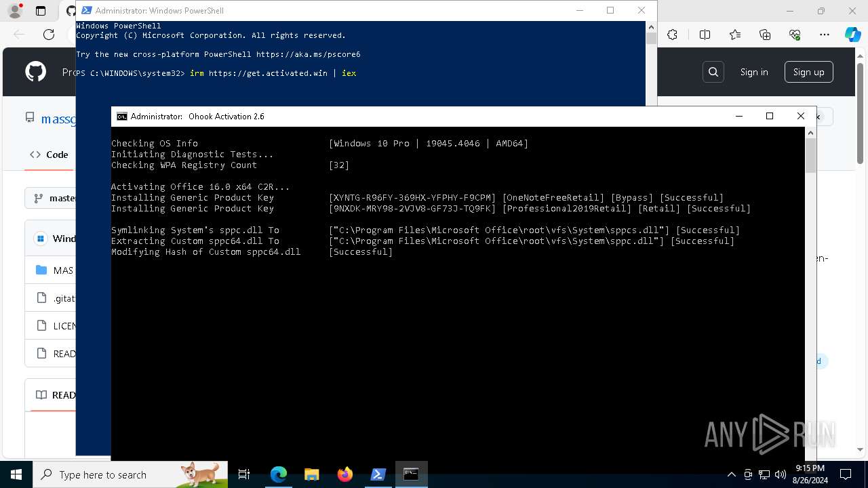Open the master branch dropdown
The height and width of the screenshot is (488, 868).
[x=53, y=199]
